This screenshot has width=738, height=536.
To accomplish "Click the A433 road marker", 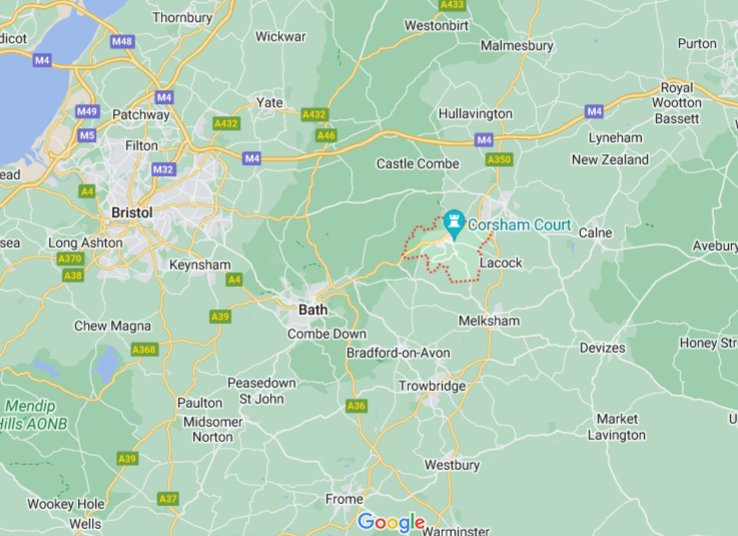I will coord(452,5).
